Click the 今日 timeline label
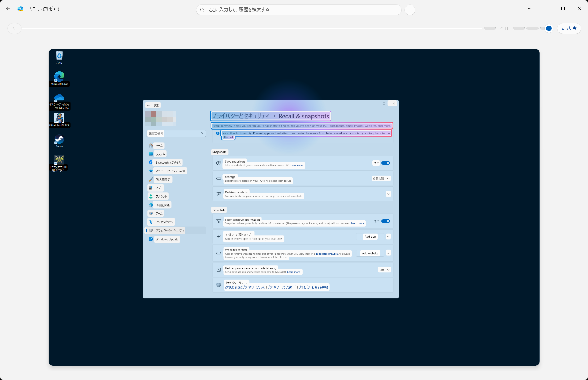Image resolution: width=588 pixels, height=380 pixels. click(504, 28)
